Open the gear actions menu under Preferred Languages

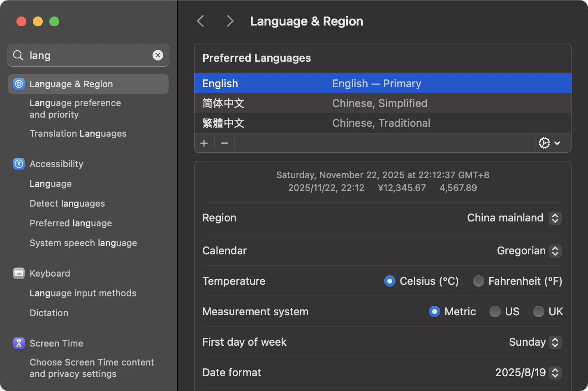tap(550, 143)
